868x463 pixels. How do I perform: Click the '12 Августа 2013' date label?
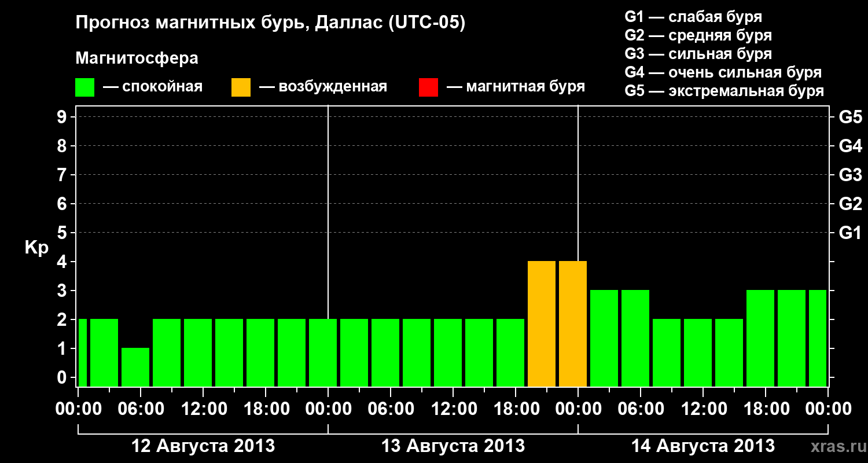[203, 446]
